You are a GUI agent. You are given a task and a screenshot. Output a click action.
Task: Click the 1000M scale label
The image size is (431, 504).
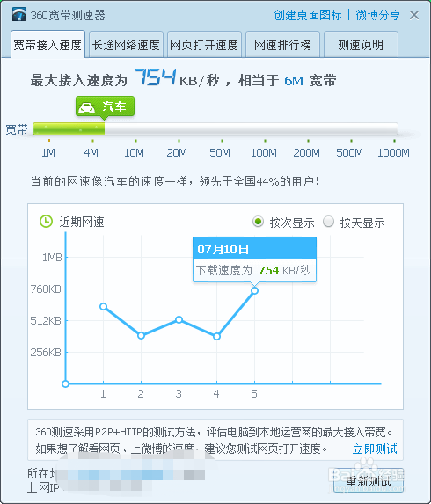[393, 152]
